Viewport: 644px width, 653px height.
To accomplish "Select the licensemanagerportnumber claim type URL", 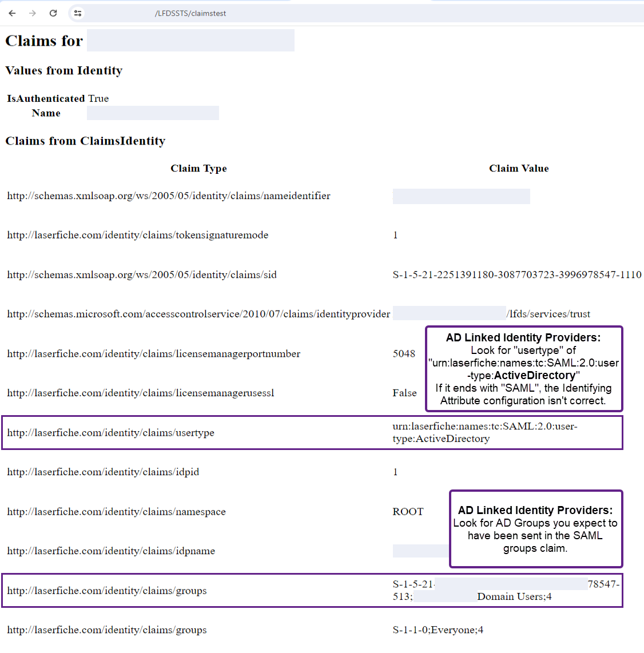I will (154, 353).
